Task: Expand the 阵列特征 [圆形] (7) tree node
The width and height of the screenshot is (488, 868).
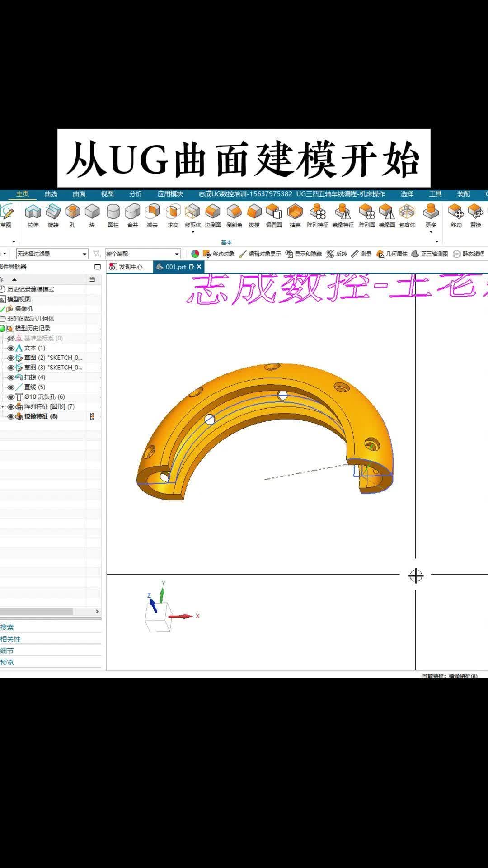Action: point(3,407)
